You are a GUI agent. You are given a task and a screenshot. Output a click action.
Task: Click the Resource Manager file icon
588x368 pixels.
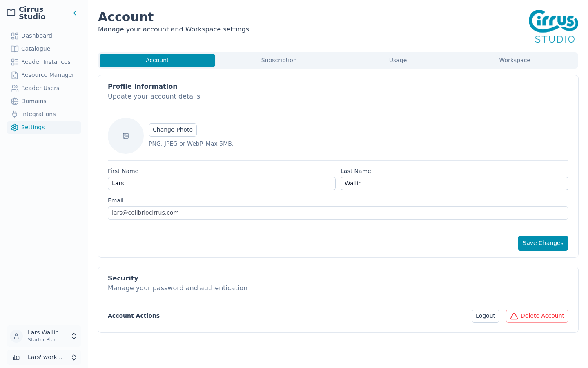click(x=15, y=75)
